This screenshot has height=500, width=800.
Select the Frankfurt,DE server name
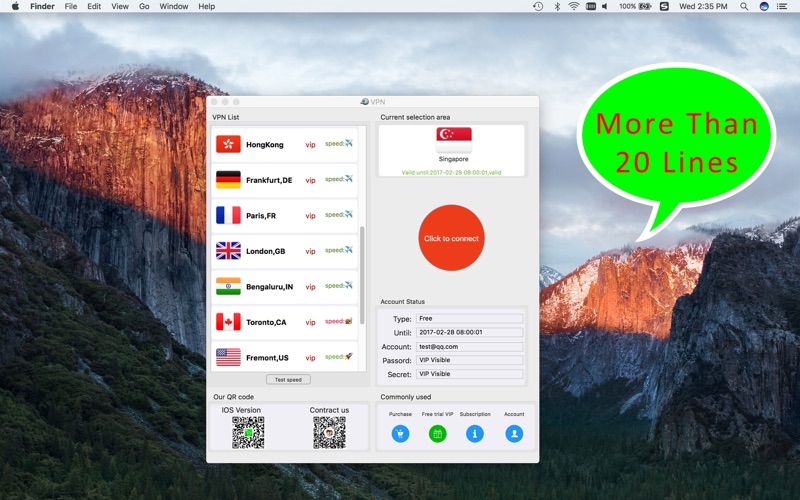[269, 180]
